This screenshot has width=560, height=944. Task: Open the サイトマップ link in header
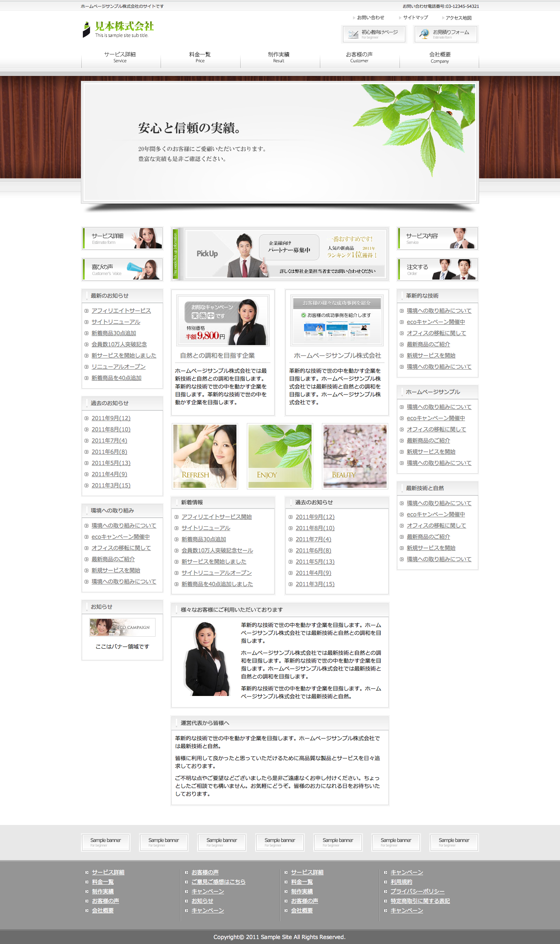(x=415, y=18)
